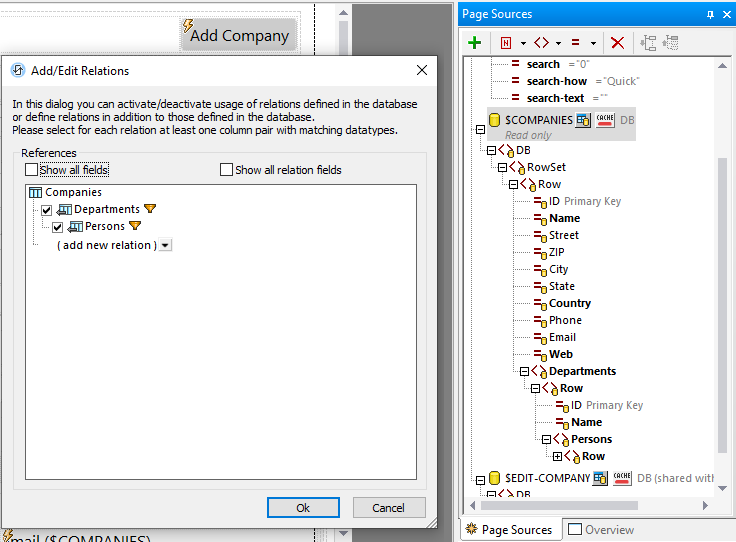Click the red X delete icon in Page Sources toolbar
Viewport: 736px width, 542px height.
coord(617,43)
